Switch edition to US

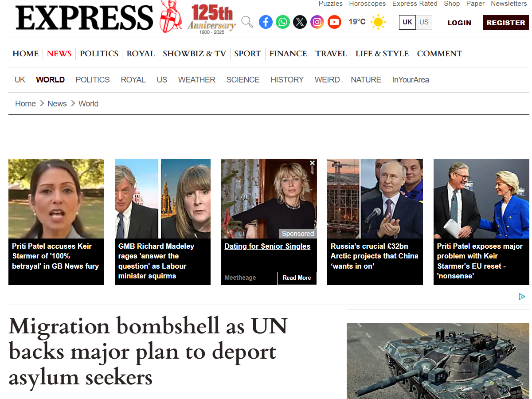click(424, 22)
